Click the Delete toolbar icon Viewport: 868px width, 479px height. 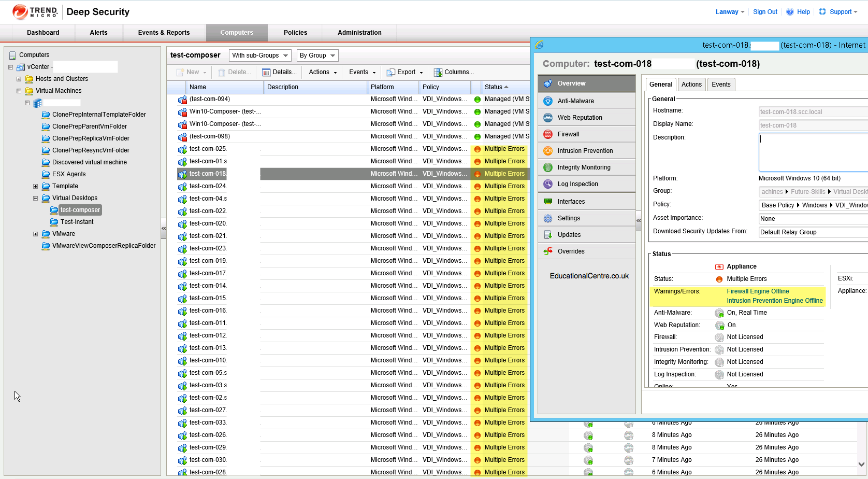tap(222, 73)
